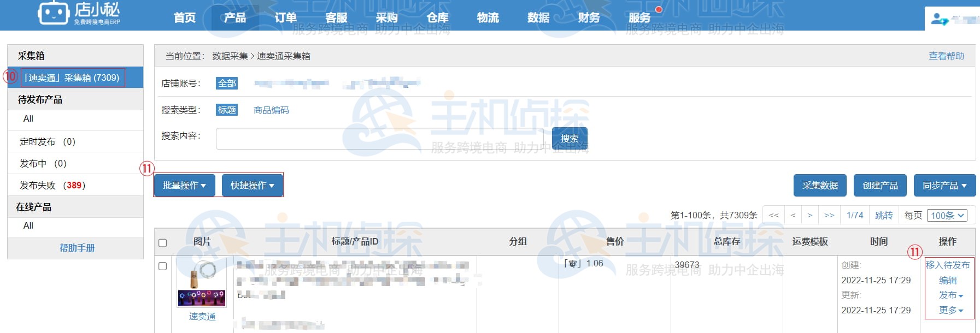Select All under 待发布产品

[x=28, y=118]
